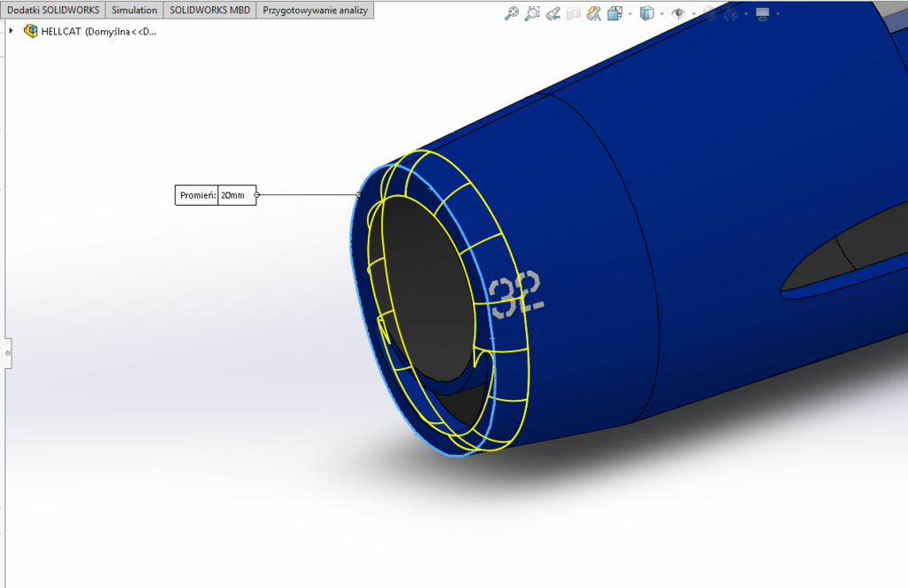This screenshot has height=588, width=908.
Task: Select the Zoom to Area tool
Action: 532,13
